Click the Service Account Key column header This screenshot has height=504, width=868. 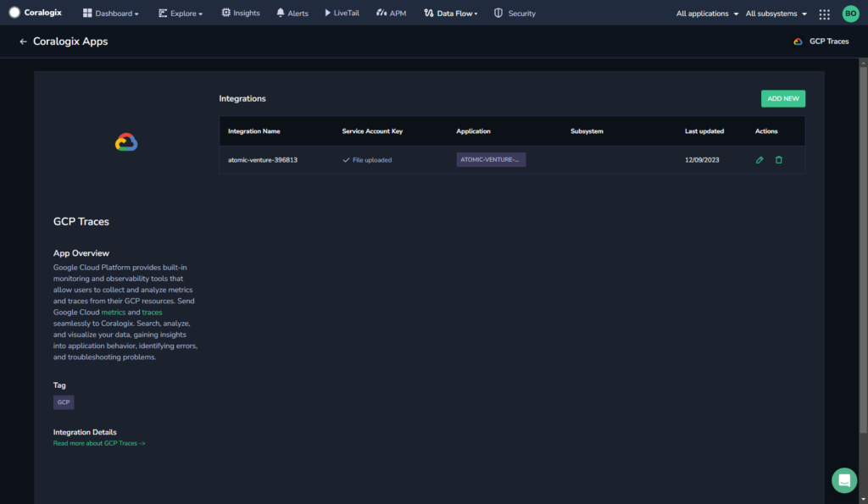pos(373,131)
